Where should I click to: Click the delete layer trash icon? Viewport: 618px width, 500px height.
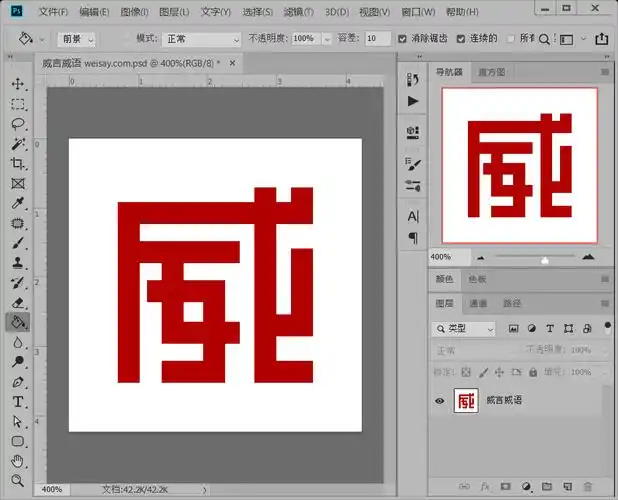point(587,486)
